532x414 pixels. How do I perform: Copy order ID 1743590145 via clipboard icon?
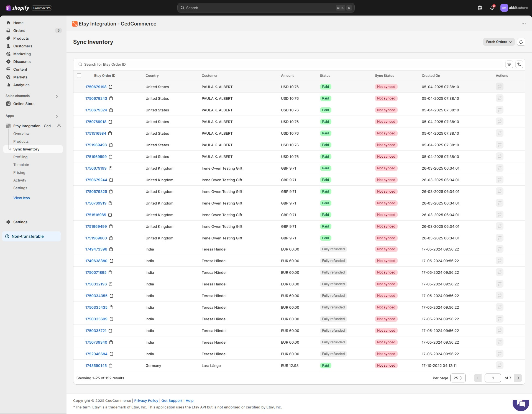[111, 366]
